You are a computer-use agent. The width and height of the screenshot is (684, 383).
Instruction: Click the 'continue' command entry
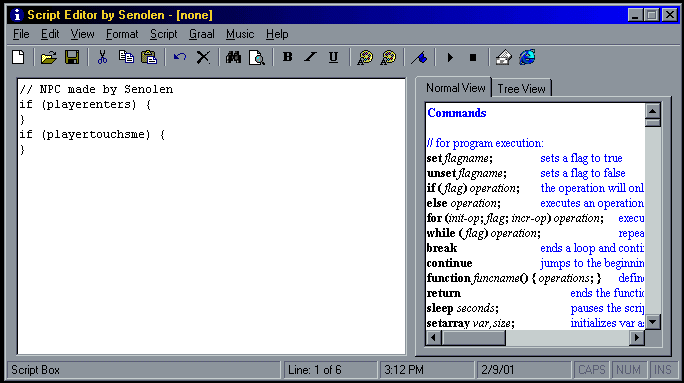pos(450,263)
